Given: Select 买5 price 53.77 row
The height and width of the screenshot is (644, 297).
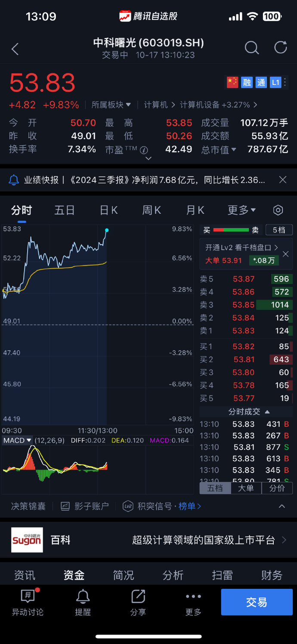Looking at the screenshot, I should (x=246, y=398).
